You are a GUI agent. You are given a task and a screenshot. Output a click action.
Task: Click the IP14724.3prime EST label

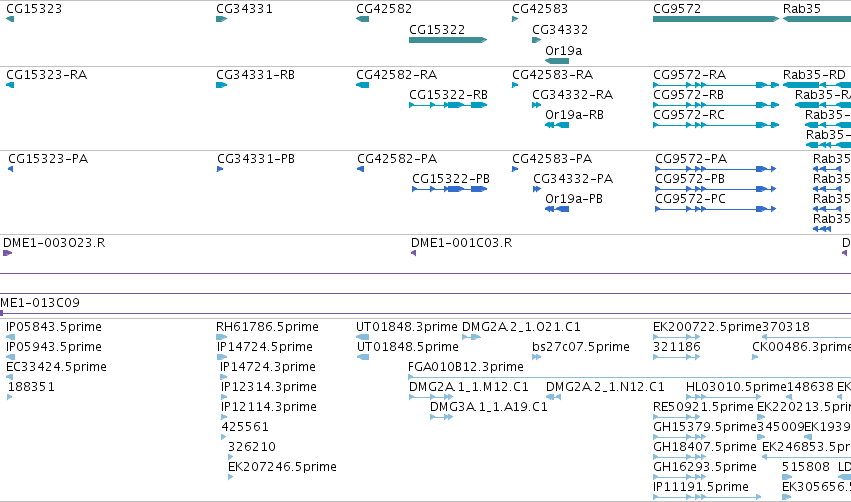click(x=268, y=367)
